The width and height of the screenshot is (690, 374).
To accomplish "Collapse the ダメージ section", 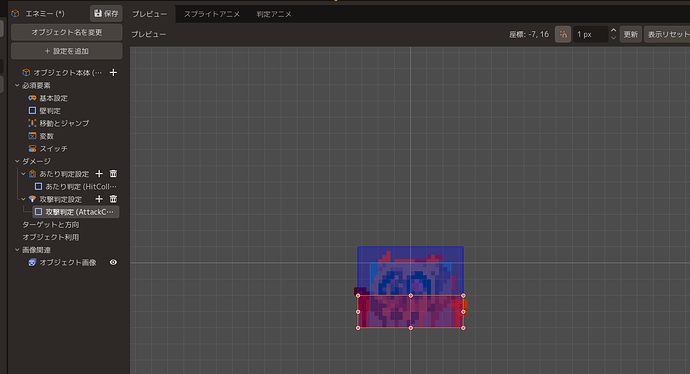I will click(x=17, y=161).
